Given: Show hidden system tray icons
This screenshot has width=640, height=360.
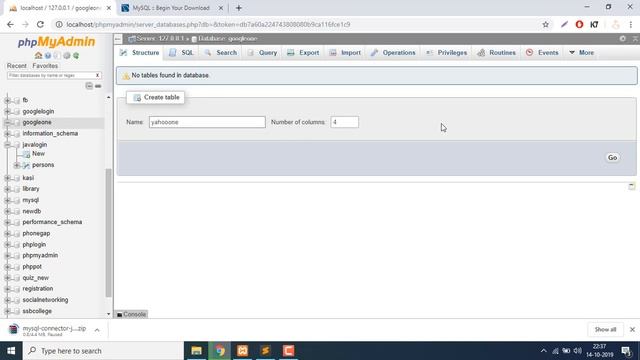Looking at the screenshot, I should (x=543, y=351).
